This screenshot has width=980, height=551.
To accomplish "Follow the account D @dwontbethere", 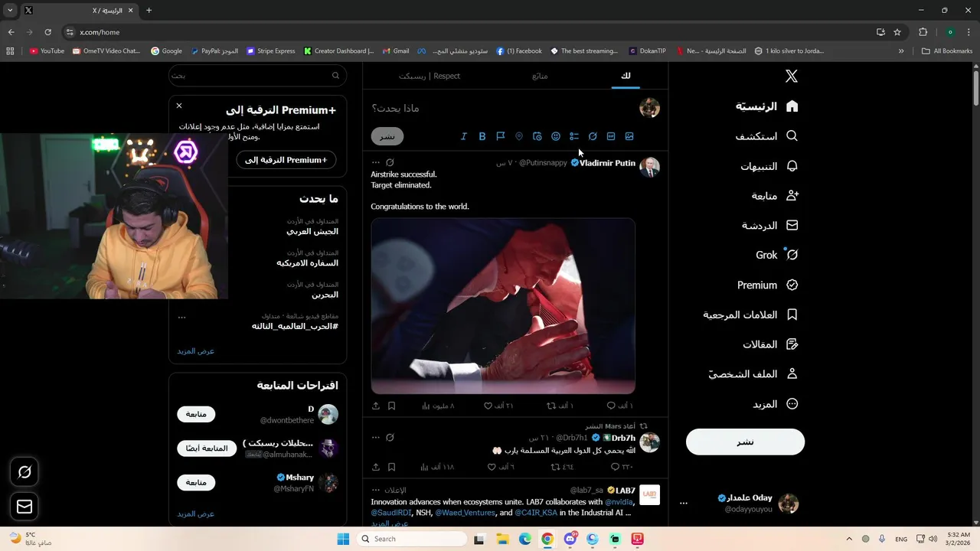I will point(196,414).
